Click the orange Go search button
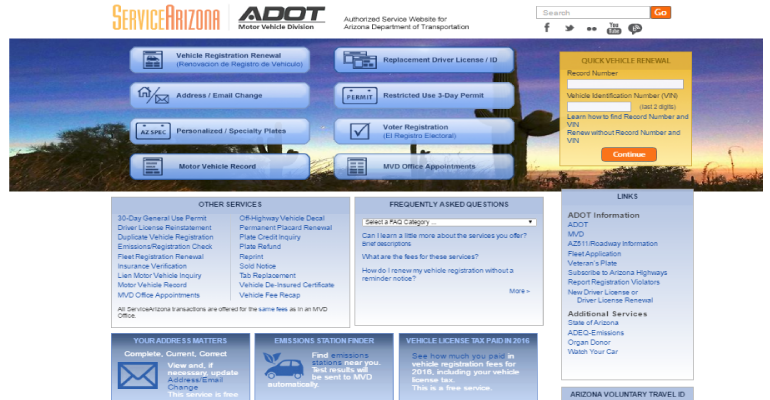 pyautogui.click(x=660, y=12)
